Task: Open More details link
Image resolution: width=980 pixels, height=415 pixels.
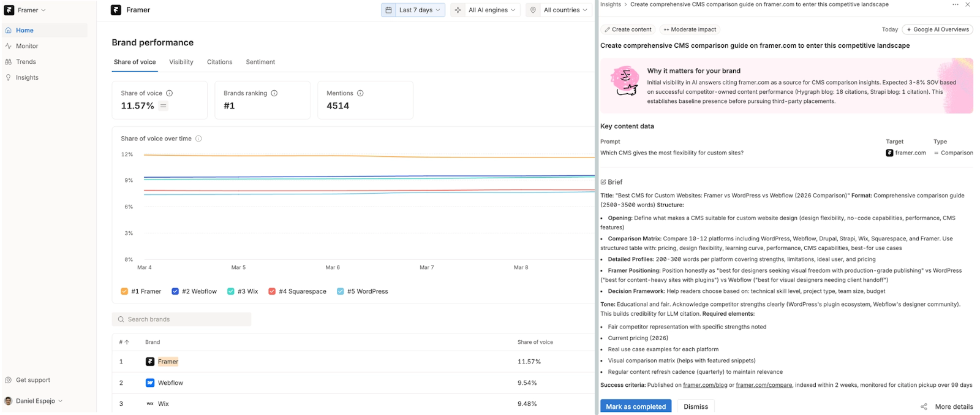Action: coord(954,406)
